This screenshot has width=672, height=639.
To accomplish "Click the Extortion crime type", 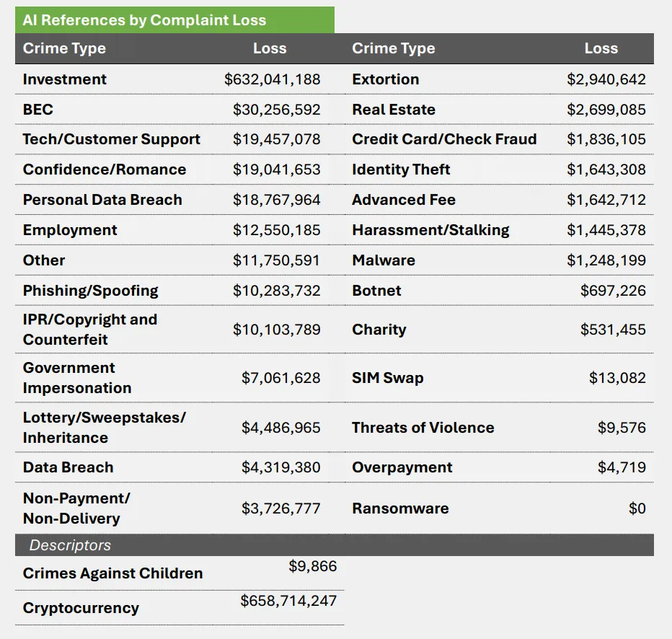I will 385,79.
